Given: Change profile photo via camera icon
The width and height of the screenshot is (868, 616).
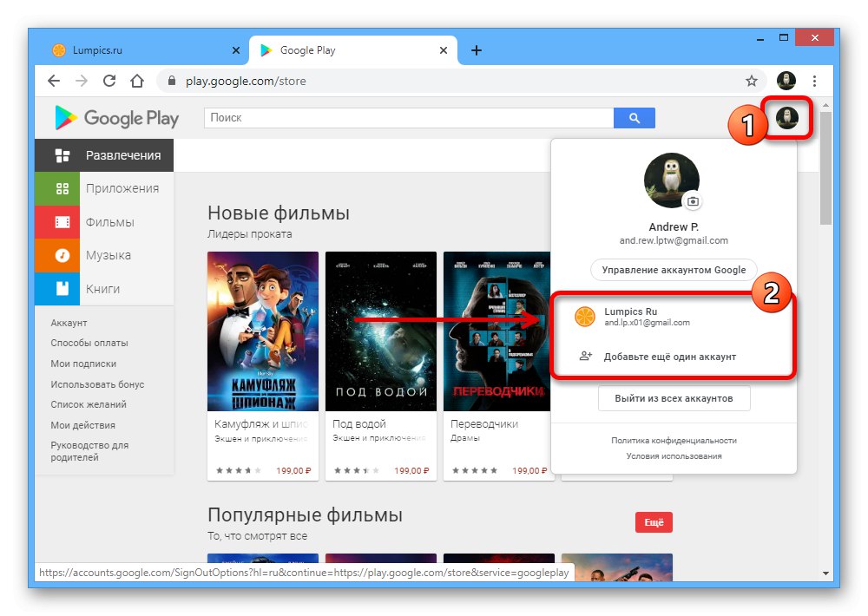Looking at the screenshot, I should click(x=693, y=201).
